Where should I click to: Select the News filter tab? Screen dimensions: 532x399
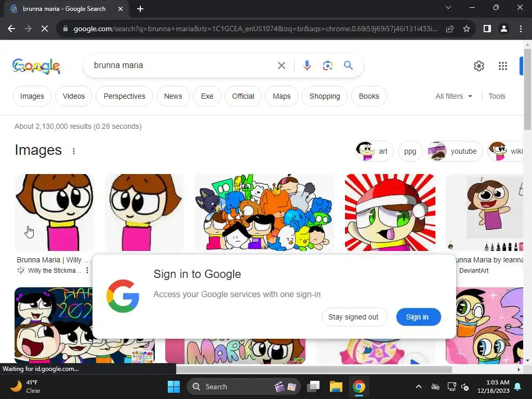(173, 96)
